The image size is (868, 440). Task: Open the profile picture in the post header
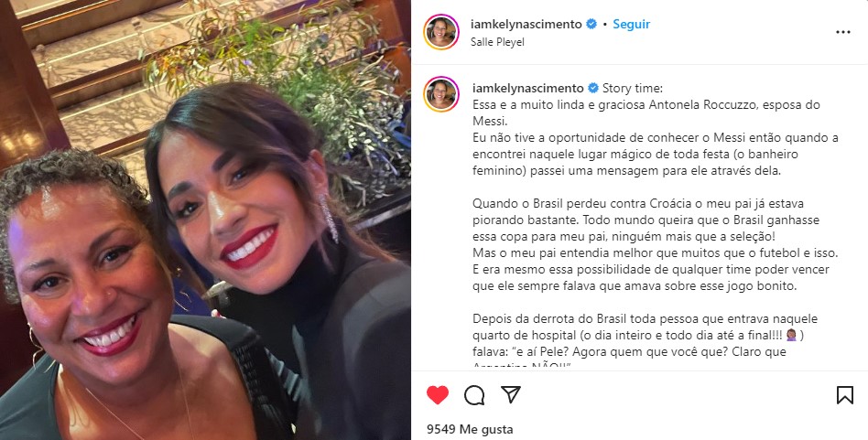coord(441,32)
